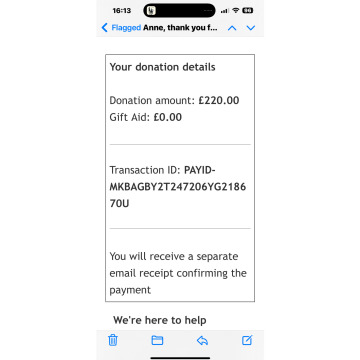Delete email using trash icon
The image size is (360, 360).
tap(113, 340)
